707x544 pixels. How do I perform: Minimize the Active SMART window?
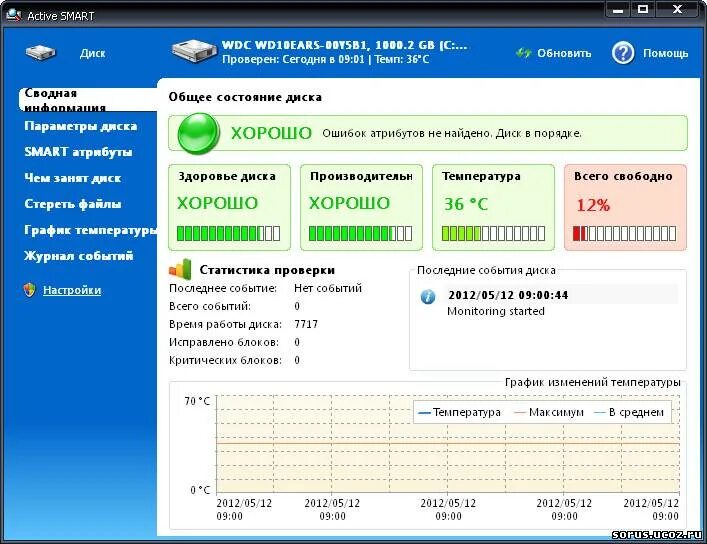click(x=618, y=9)
